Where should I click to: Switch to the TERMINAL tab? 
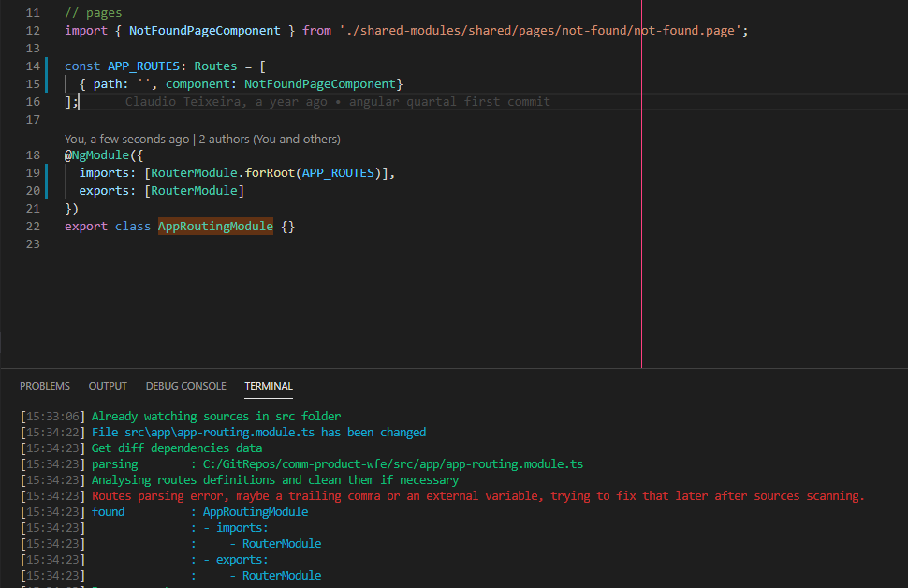coord(268,385)
